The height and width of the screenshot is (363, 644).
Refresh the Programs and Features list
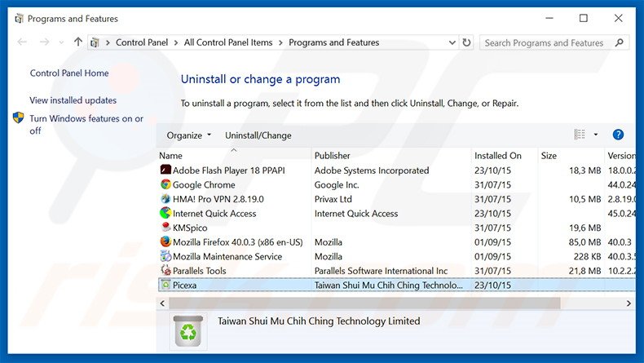(466, 42)
